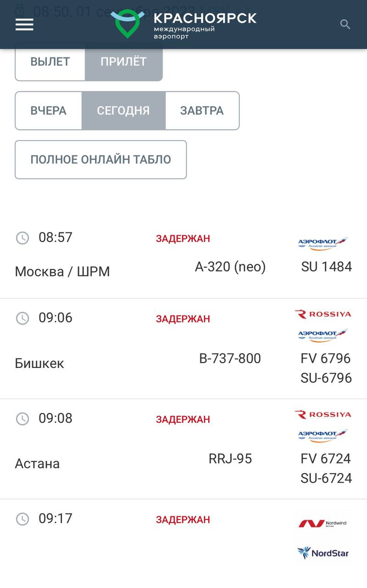Image resolution: width=367 pixels, height=588 pixels.
Task: Click the Krasnoyarsk airport logo
Action: 184,24
